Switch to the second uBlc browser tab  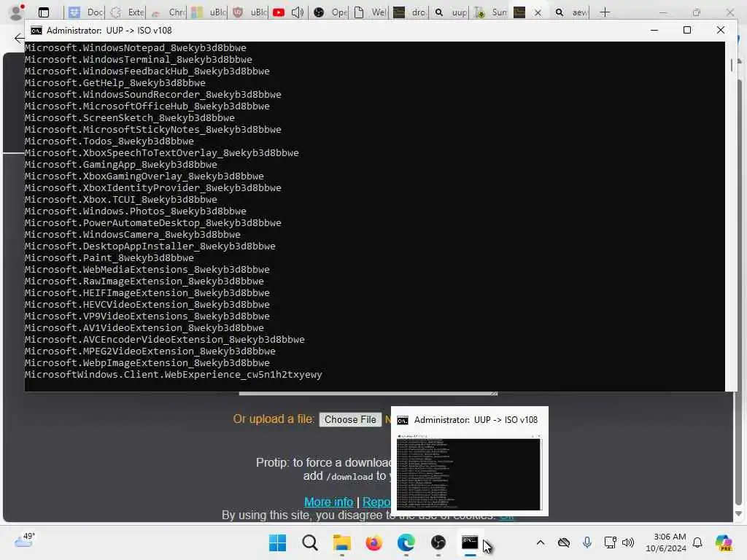tap(249, 12)
